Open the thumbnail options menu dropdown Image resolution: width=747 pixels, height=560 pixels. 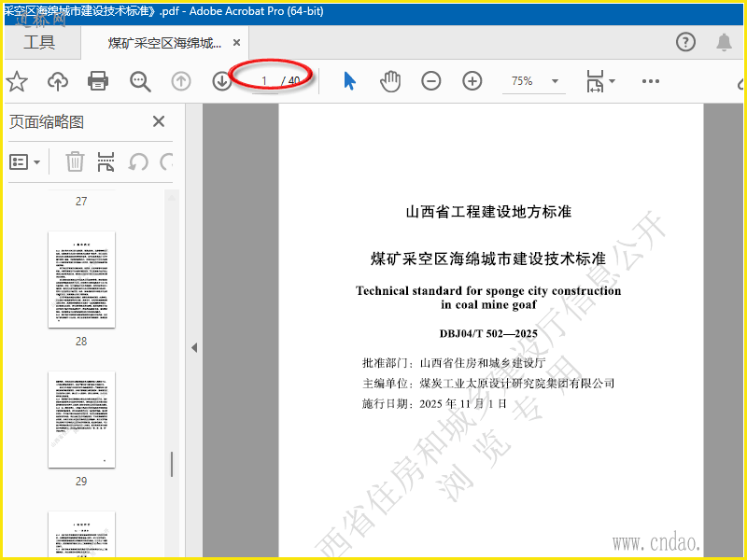click(x=25, y=162)
